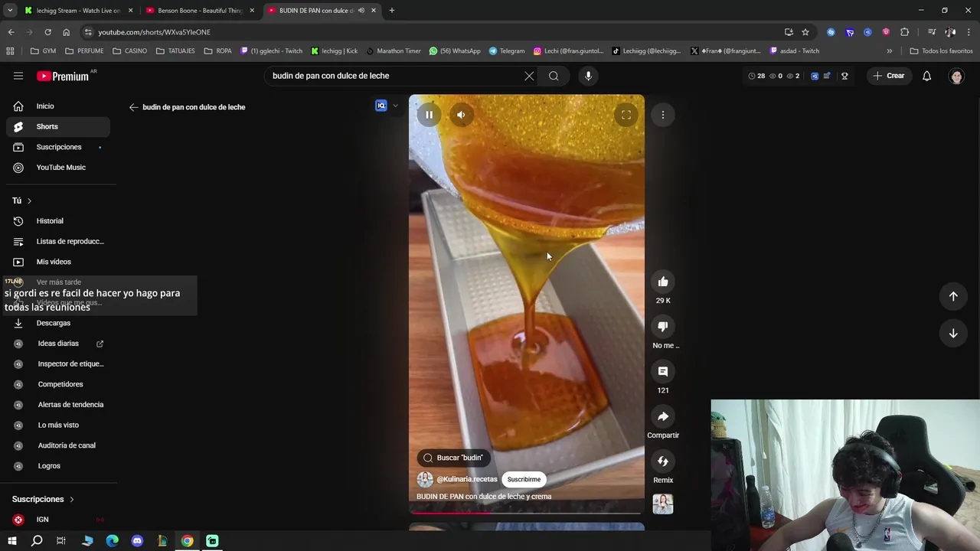Pause the playing short

coord(430,115)
